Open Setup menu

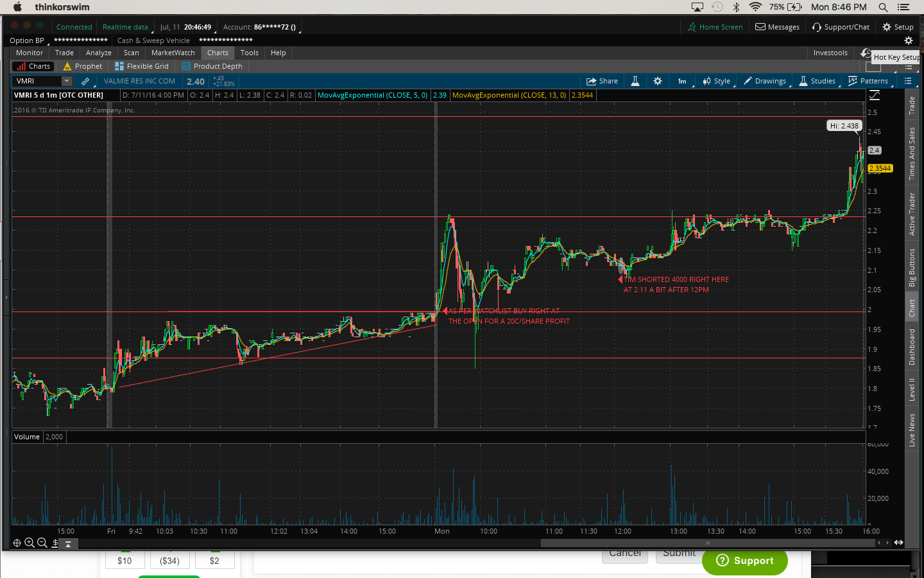[x=898, y=27]
